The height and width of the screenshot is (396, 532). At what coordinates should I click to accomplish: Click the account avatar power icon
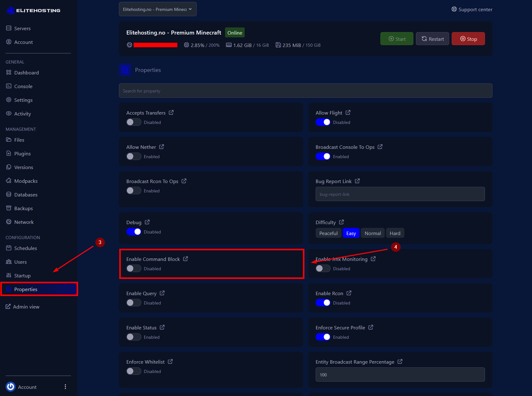point(11,387)
